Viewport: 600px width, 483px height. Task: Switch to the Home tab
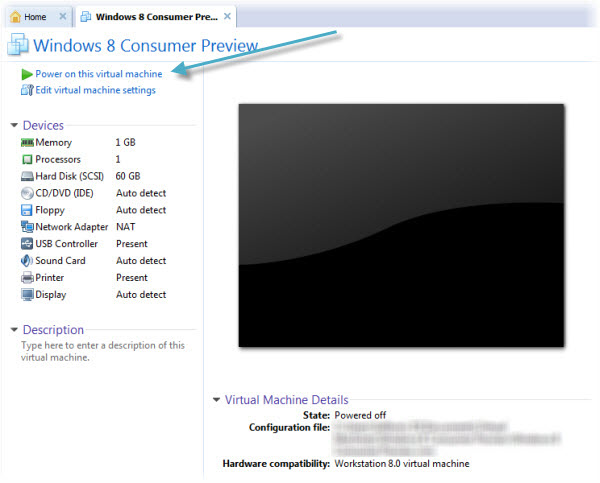(35, 17)
